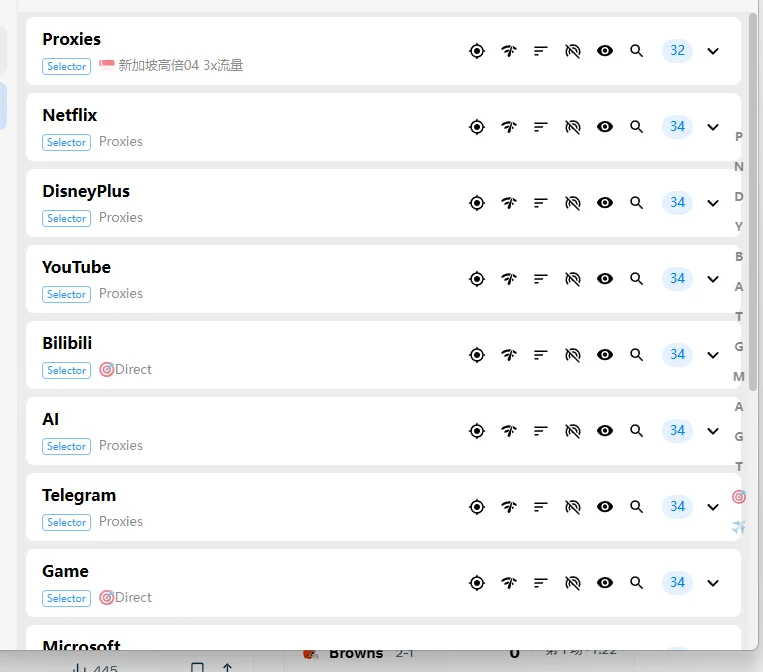Click crossed-out signal icon in Game row

pos(573,583)
